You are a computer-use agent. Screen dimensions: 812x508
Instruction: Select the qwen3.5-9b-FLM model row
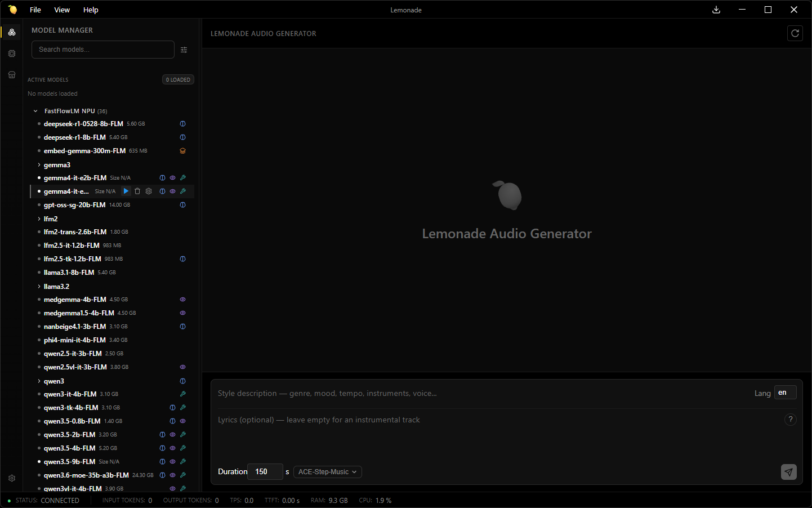click(x=112, y=462)
